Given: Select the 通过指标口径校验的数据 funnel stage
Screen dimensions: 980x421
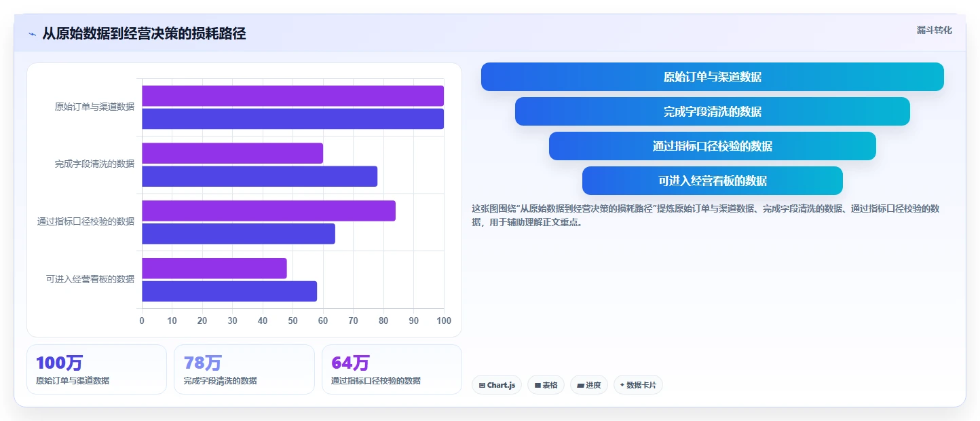Looking at the screenshot, I should [x=713, y=146].
